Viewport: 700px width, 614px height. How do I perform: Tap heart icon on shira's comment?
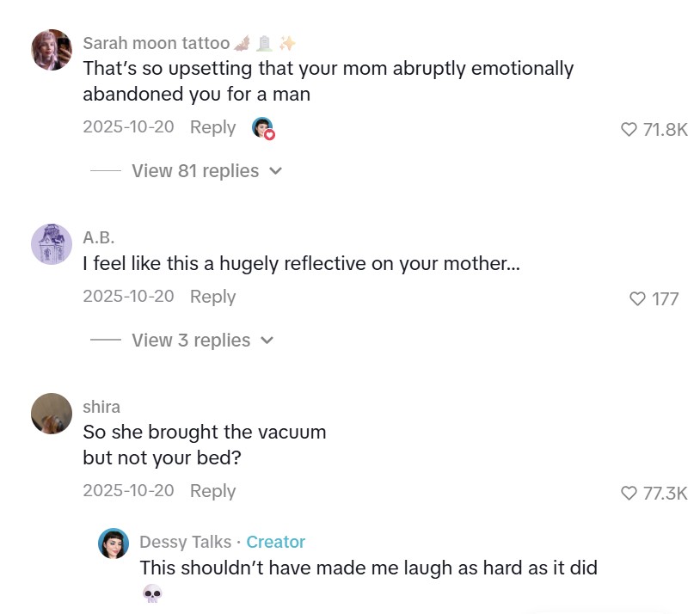point(629,494)
